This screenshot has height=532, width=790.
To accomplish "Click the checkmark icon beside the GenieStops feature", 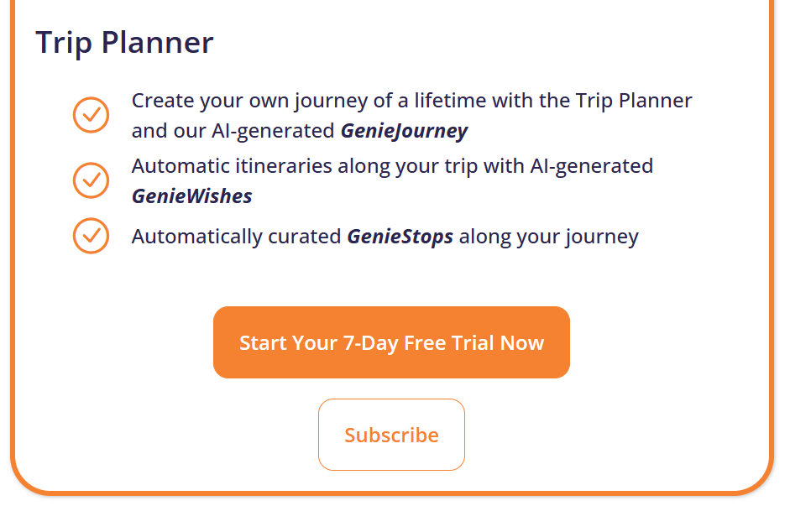I will coord(91,236).
